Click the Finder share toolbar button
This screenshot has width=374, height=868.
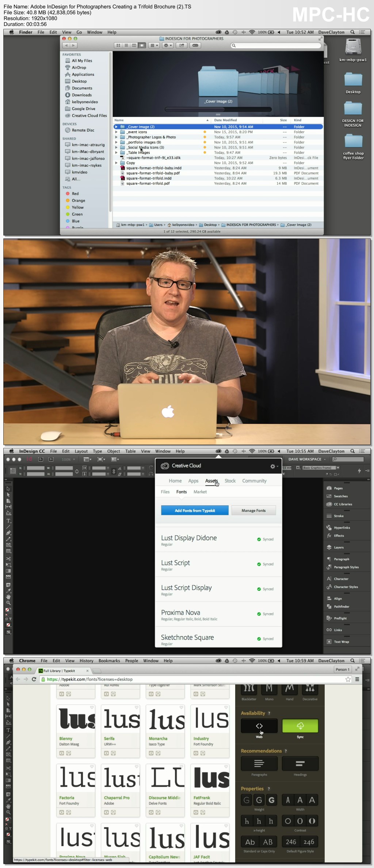click(182, 45)
